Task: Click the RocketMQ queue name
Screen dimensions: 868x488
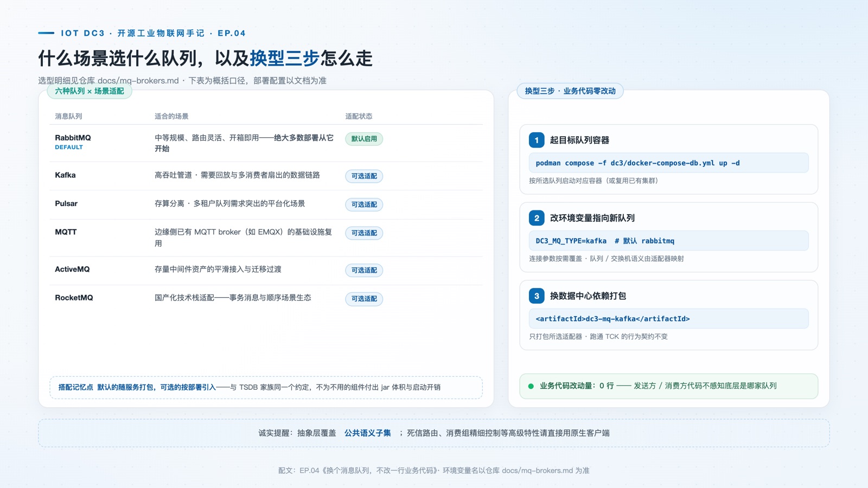Action: (x=74, y=298)
